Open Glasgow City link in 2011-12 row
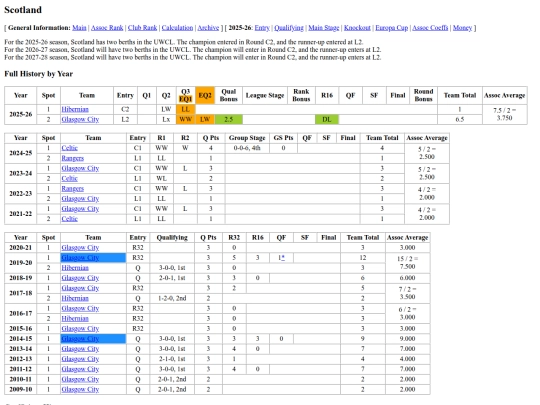Screen dimensions: 540x405 click(80, 369)
